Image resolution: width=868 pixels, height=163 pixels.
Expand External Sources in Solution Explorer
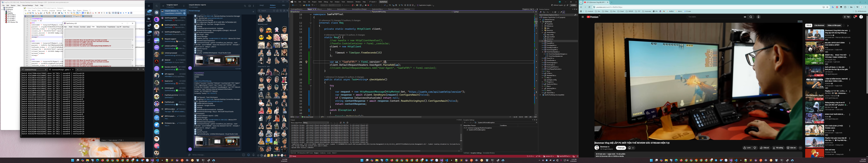click(540, 20)
